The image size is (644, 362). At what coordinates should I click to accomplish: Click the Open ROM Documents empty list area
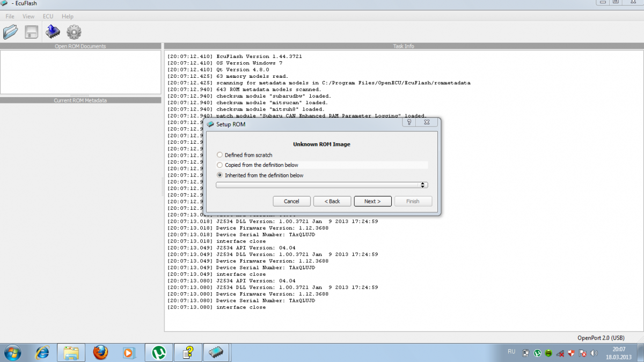pos(80,72)
